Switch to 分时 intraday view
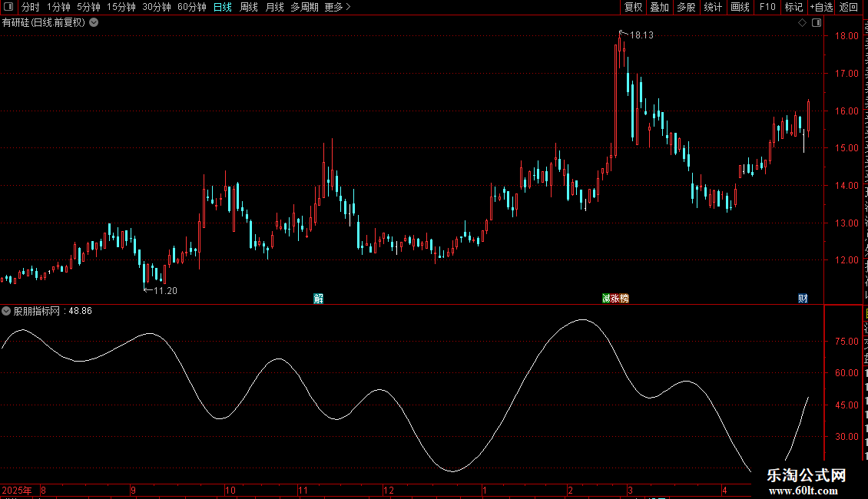Viewport: 868px width, 499px height. tap(31, 7)
